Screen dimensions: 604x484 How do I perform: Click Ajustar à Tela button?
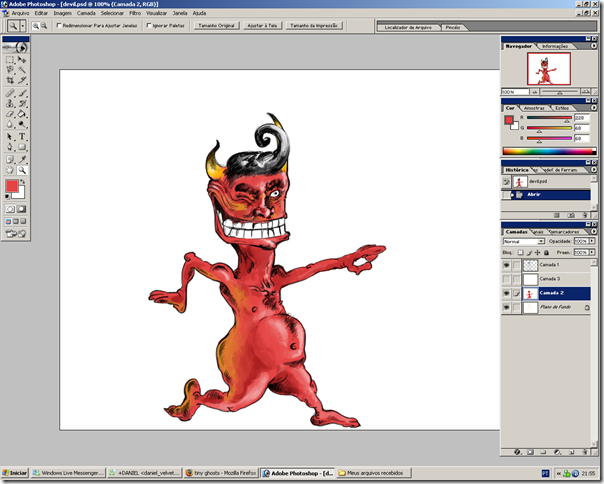[262, 25]
